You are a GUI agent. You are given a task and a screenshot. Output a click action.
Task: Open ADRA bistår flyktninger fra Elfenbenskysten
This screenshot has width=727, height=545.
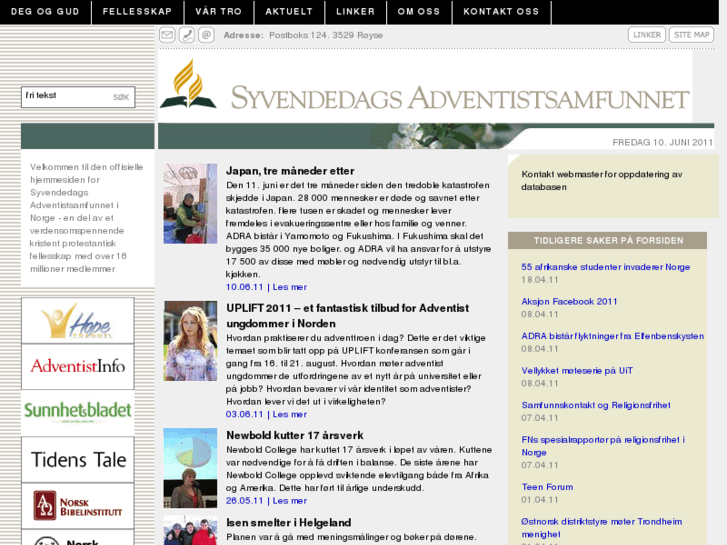[612, 336]
